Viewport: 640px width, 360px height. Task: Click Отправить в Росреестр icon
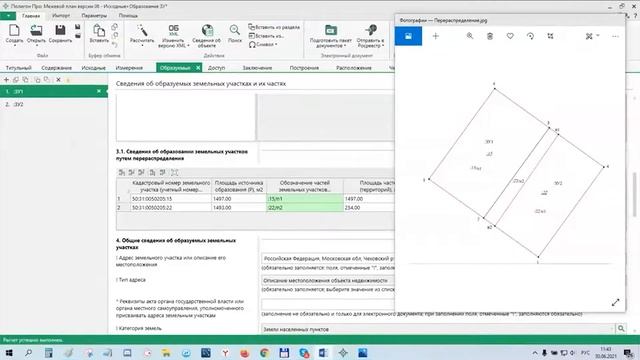click(371, 30)
